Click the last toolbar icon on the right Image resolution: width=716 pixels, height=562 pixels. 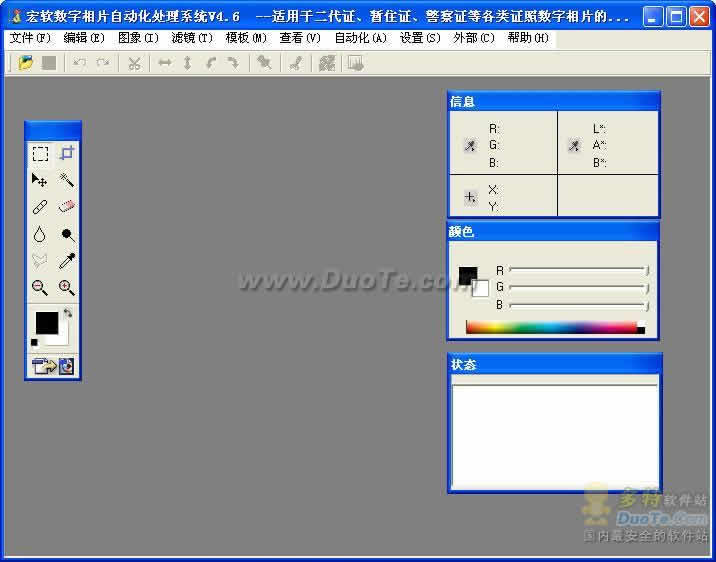[x=355, y=63]
